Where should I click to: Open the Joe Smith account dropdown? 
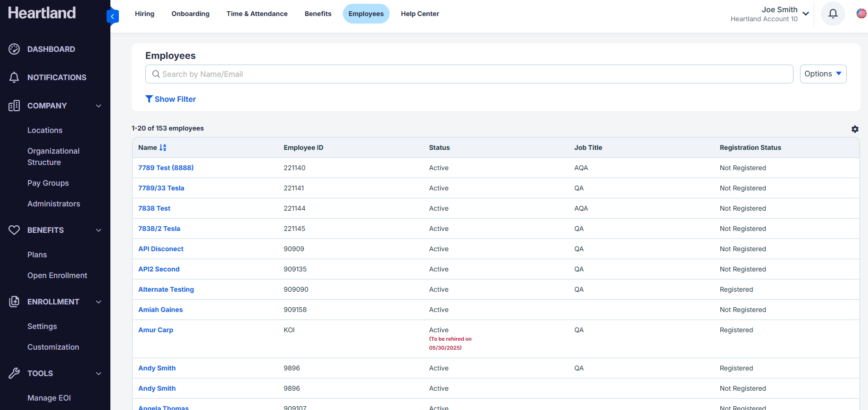[x=770, y=14]
